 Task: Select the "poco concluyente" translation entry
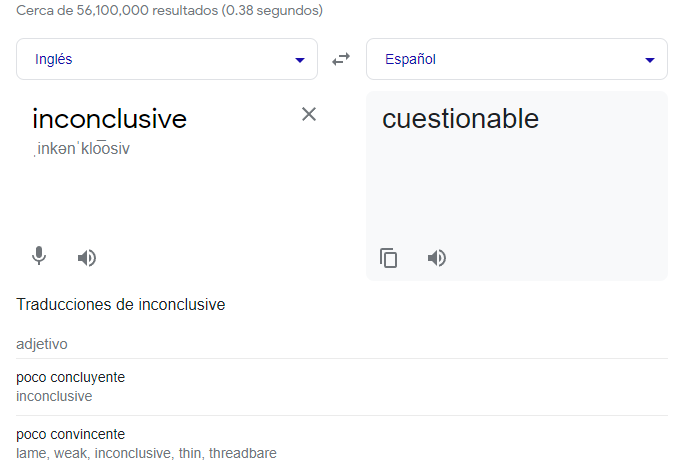(x=71, y=377)
